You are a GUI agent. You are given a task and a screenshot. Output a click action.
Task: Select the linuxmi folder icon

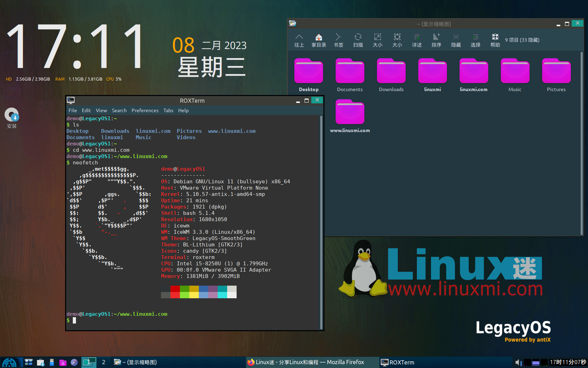(433, 75)
